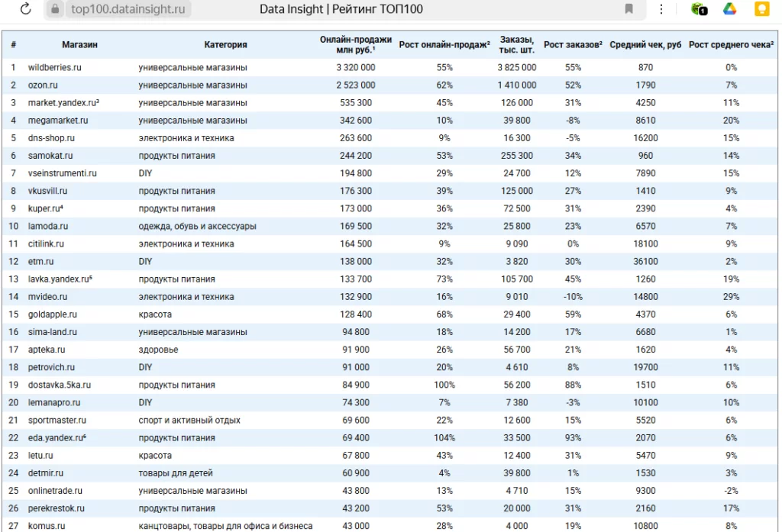Open the Google Drive extension icon
Screen dimensions: 782x532
click(729, 8)
